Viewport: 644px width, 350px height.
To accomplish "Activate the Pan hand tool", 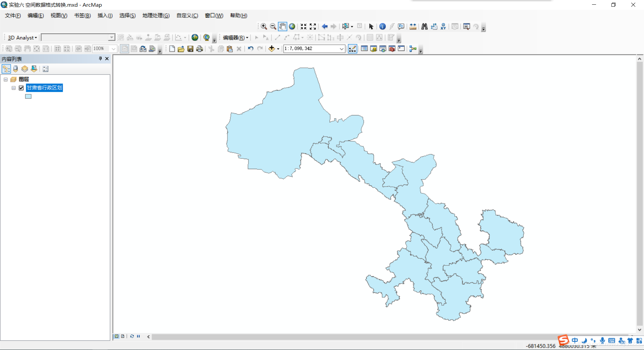I will click(x=282, y=27).
